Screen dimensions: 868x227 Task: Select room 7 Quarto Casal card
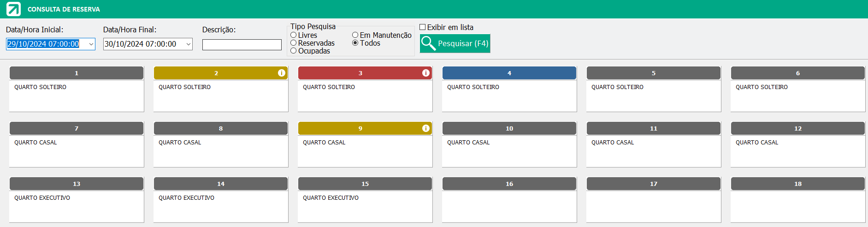77,144
